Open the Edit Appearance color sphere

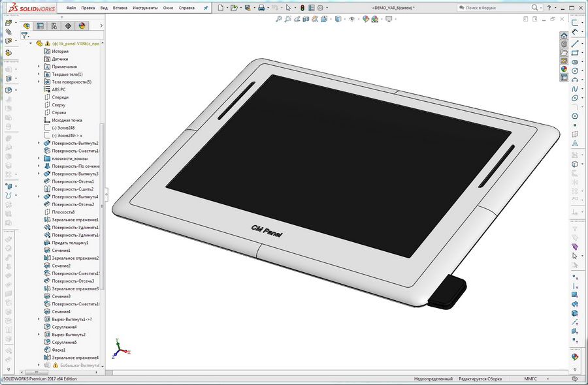[365, 19]
